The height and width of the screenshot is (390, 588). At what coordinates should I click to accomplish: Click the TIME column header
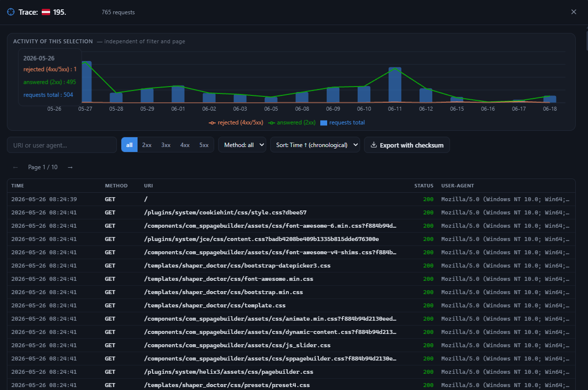[18, 186]
